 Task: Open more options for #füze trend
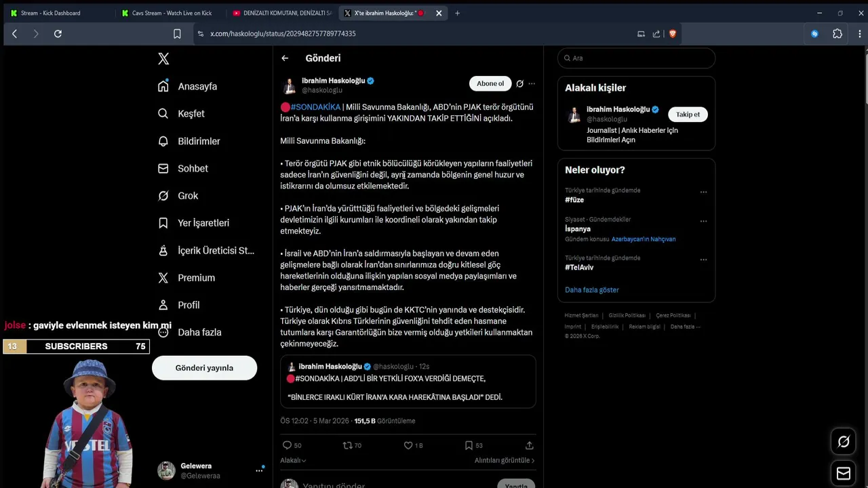pyautogui.click(x=703, y=192)
